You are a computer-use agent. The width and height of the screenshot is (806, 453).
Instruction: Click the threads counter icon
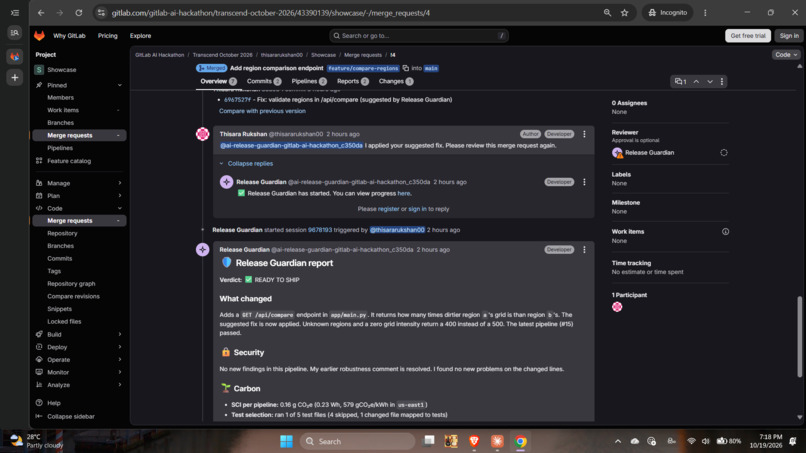(x=681, y=82)
